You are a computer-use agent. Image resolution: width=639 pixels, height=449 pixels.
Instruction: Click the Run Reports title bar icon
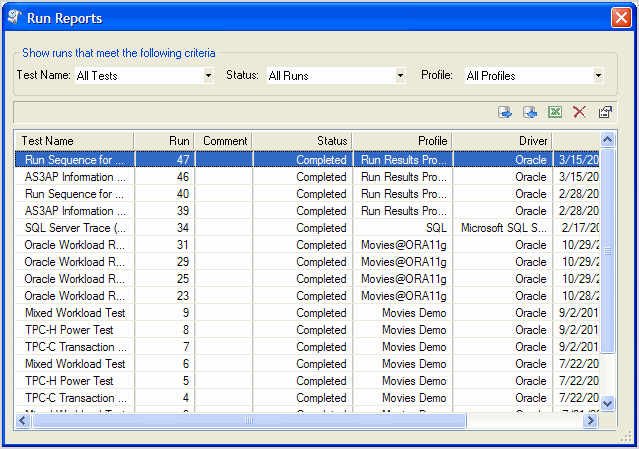click(15, 17)
